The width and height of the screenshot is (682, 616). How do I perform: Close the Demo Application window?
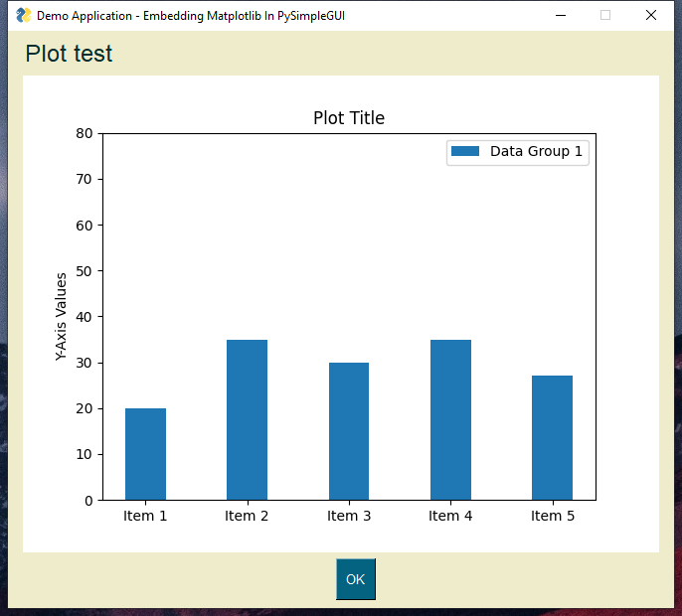650,16
